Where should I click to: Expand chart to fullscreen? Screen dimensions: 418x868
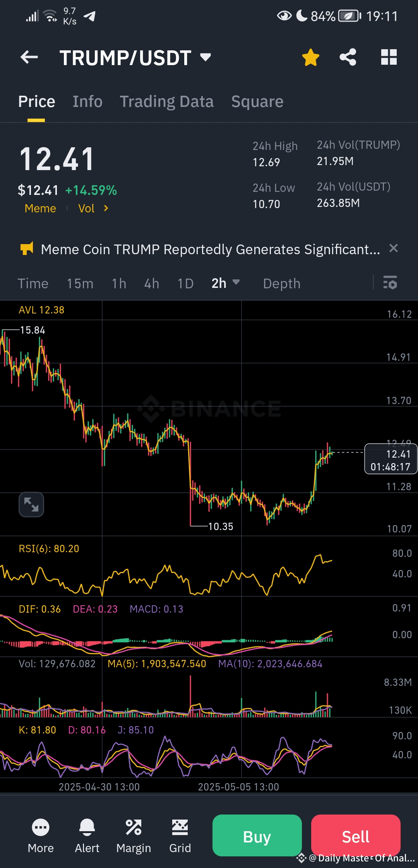pos(31,505)
